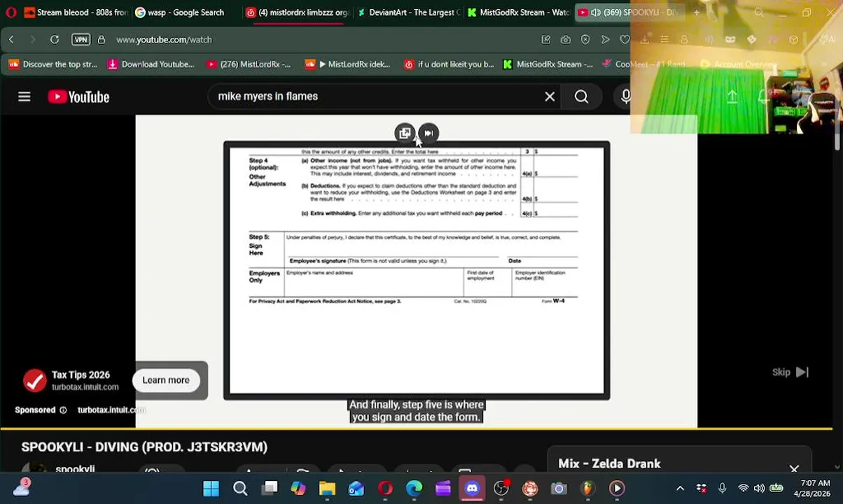The height and width of the screenshot is (504, 843).
Task: Clear the search text with the X
Action: (550, 97)
